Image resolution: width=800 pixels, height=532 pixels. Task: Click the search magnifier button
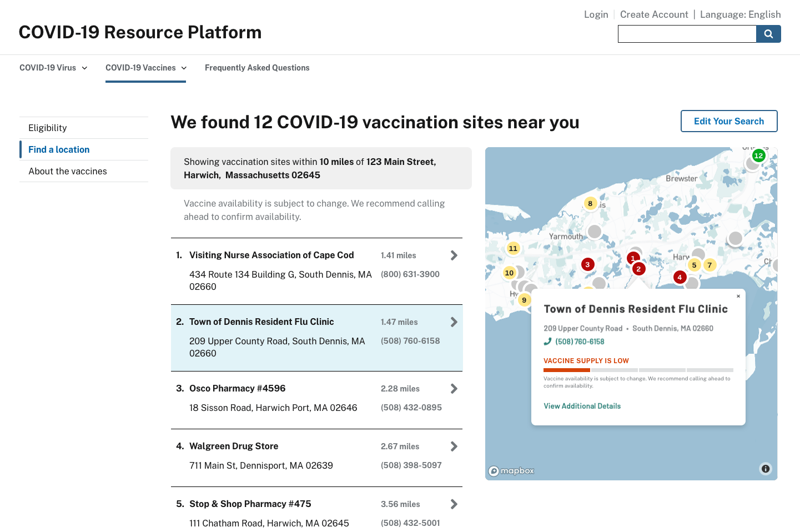point(768,34)
